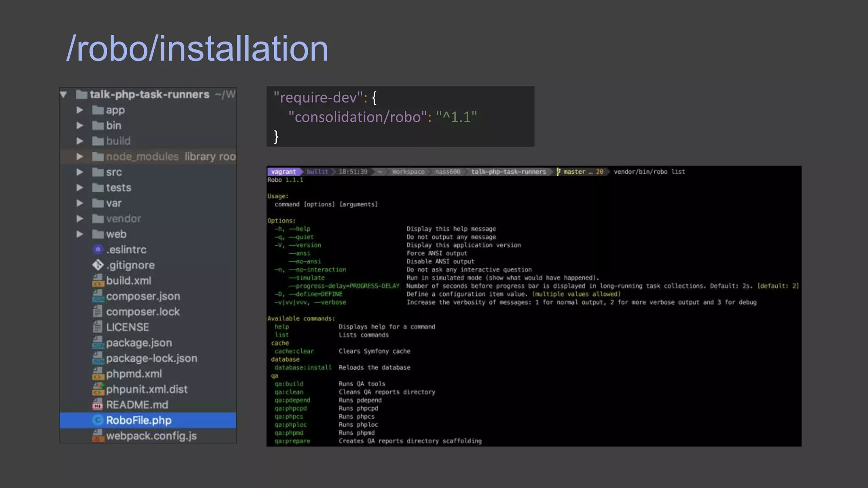The height and width of the screenshot is (488, 868).
Task: Click the .gitignore git icon
Action: click(x=98, y=265)
